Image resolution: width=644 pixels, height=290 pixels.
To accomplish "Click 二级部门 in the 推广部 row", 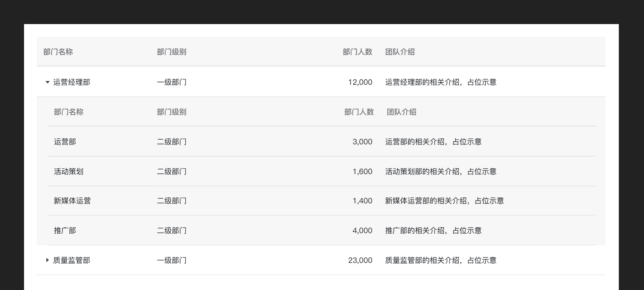I will point(172,230).
